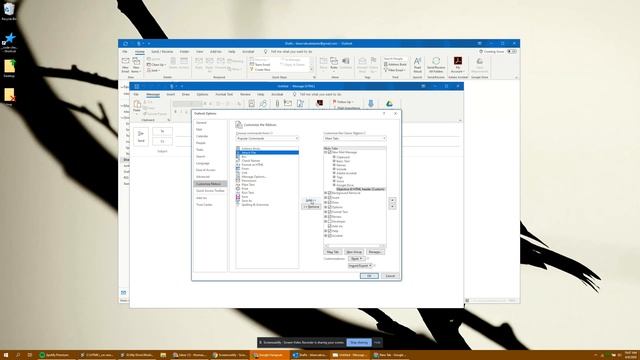The width and height of the screenshot is (640, 360).
Task: Toggle Draw tab checkbox
Action: (330, 202)
